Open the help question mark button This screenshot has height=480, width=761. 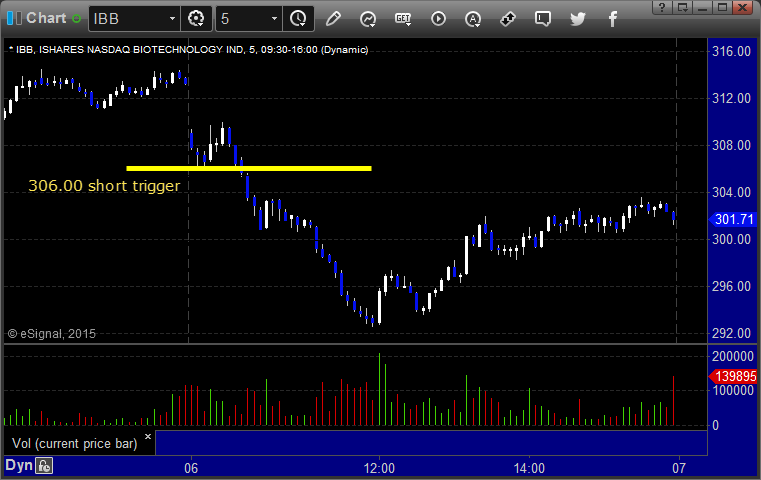pos(662,7)
